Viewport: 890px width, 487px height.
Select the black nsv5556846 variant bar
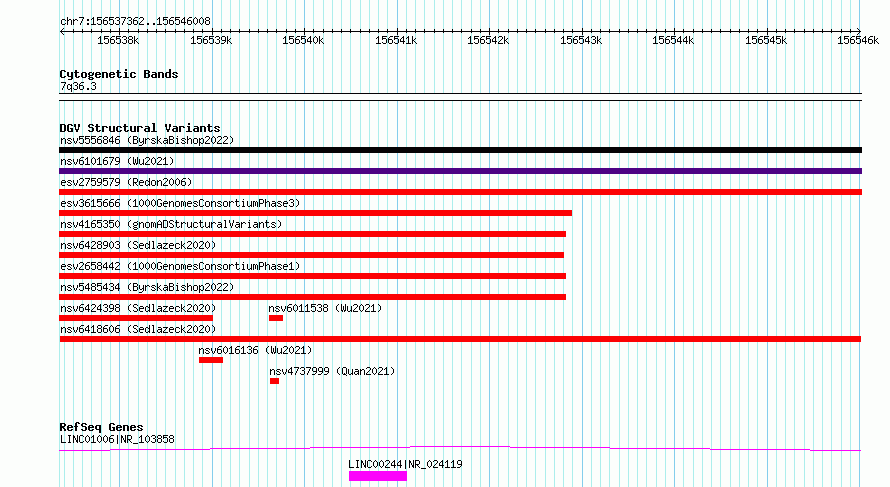[x=460, y=150]
